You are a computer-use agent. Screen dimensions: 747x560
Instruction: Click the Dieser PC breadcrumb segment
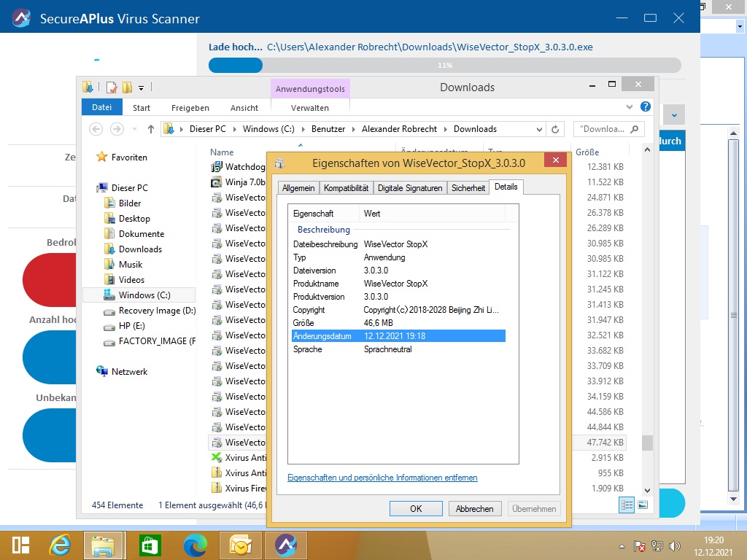click(208, 129)
